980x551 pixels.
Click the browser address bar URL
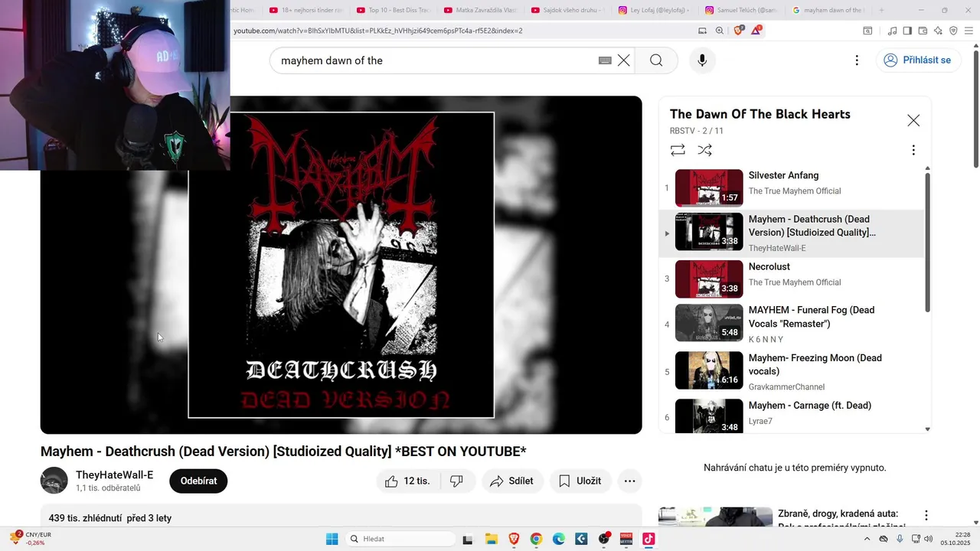coord(378,31)
